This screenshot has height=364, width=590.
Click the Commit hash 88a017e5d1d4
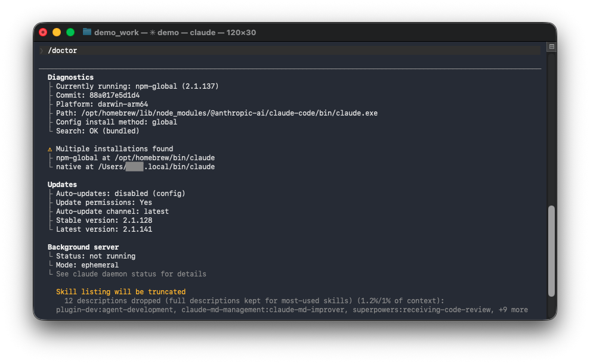click(x=115, y=95)
